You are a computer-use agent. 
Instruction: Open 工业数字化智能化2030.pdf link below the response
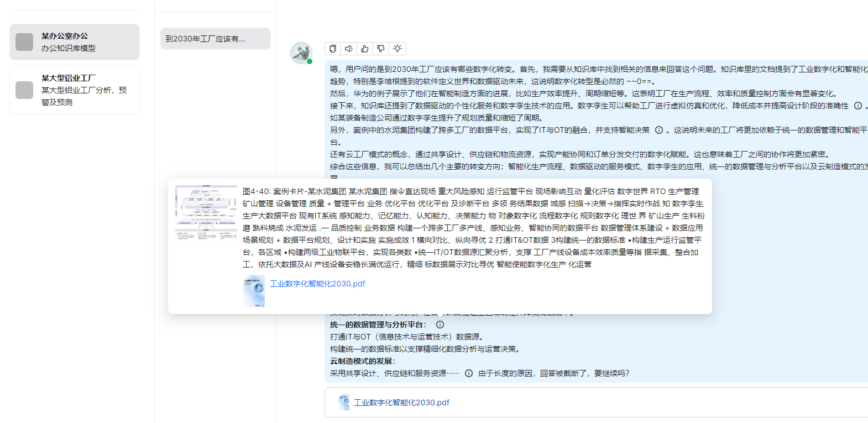[401, 403]
